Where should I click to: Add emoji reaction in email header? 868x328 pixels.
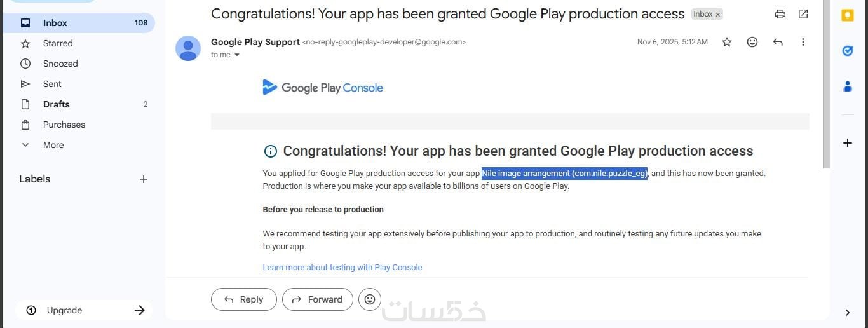pos(752,42)
